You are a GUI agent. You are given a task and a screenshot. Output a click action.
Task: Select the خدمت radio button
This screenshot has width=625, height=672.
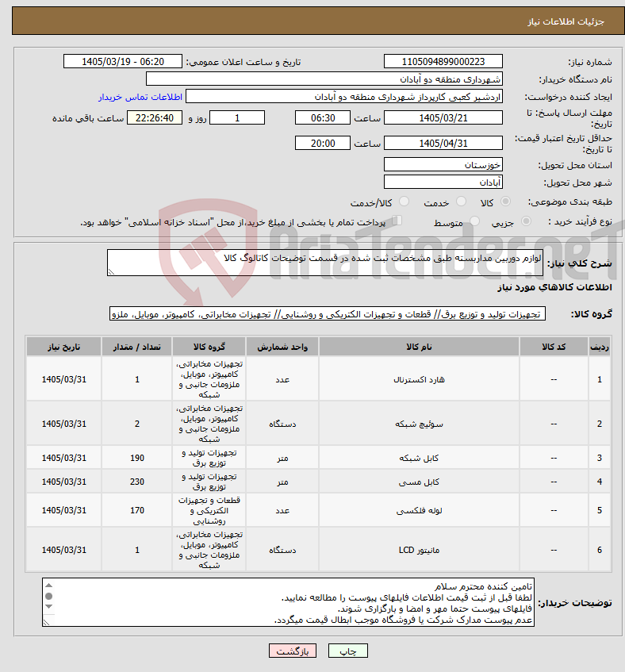[462, 202]
